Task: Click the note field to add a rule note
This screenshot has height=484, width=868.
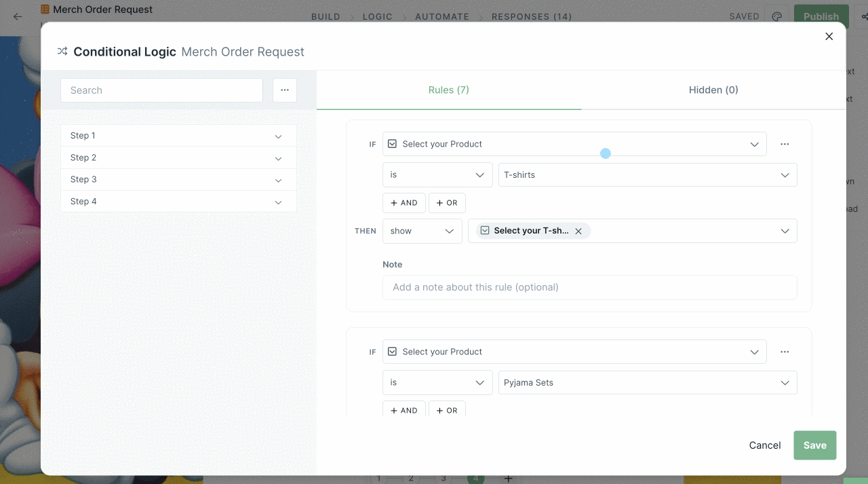Action: coord(589,287)
